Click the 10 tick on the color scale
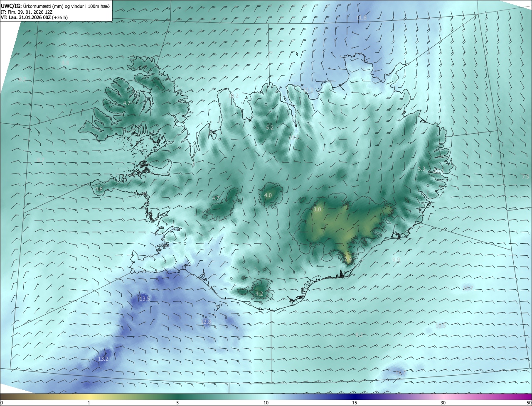The height and width of the screenshot is (406, 532). point(266,403)
